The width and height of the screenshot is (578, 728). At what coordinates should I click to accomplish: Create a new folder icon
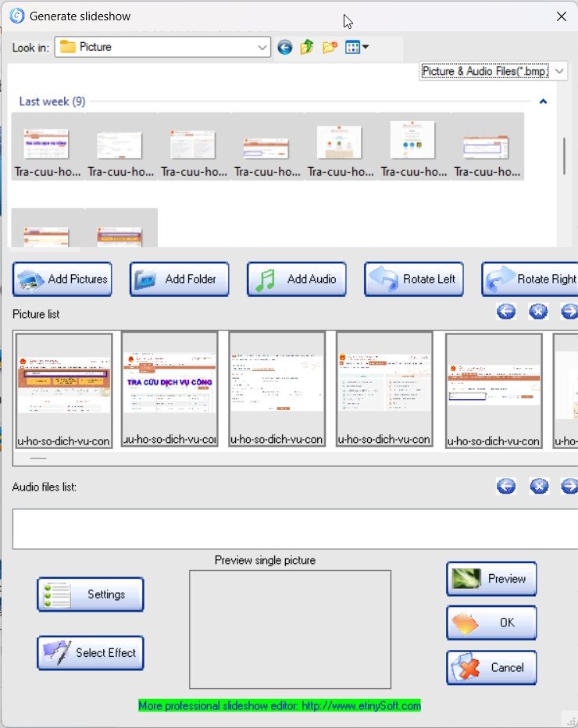(x=330, y=47)
